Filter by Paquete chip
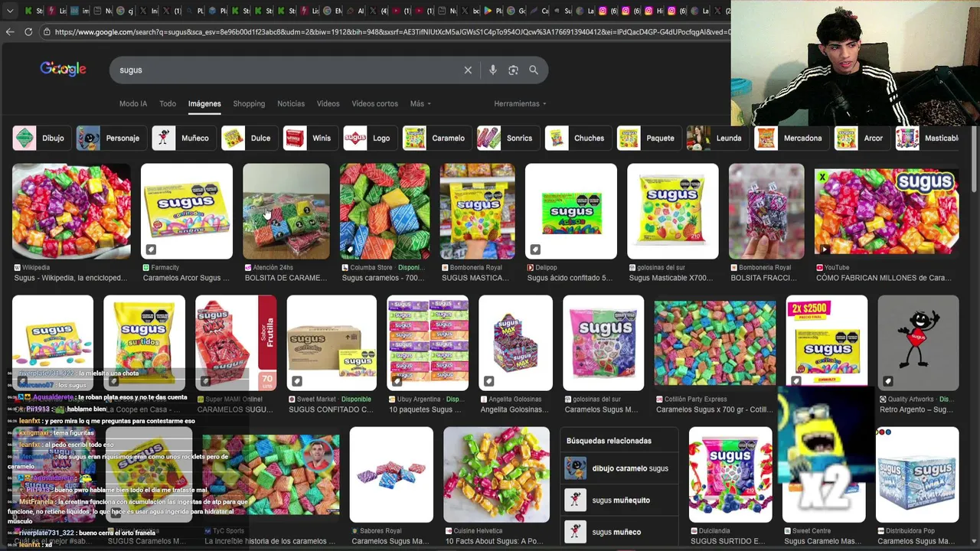The width and height of the screenshot is (980, 551). (x=648, y=138)
